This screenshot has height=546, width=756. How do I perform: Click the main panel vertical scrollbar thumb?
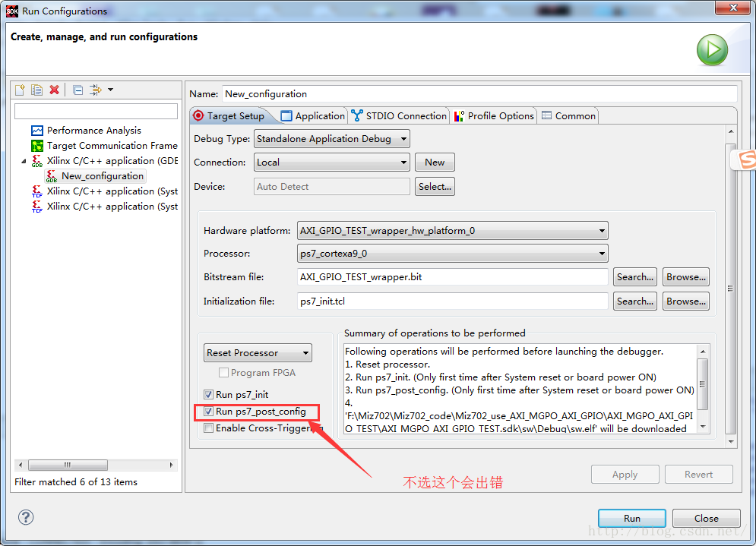pos(731,288)
